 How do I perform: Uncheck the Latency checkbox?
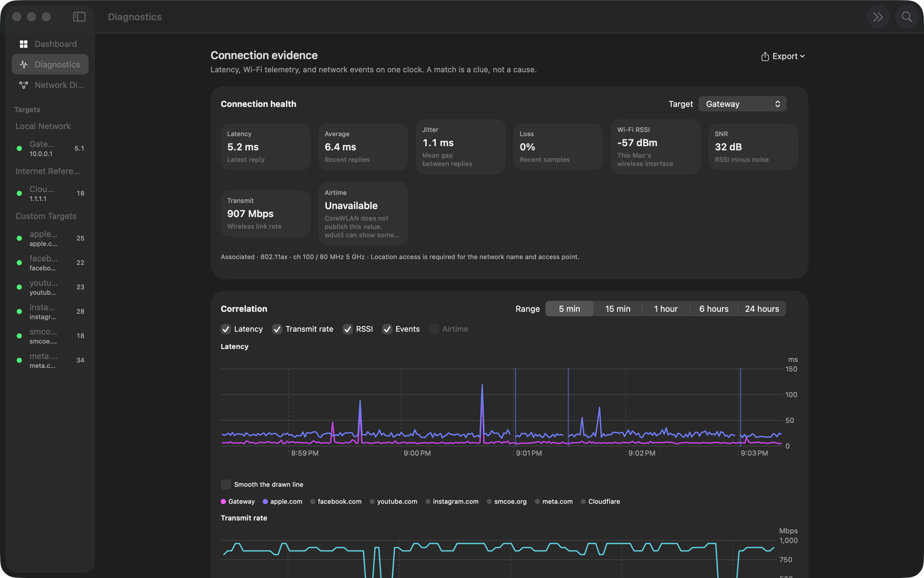click(226, 329)
